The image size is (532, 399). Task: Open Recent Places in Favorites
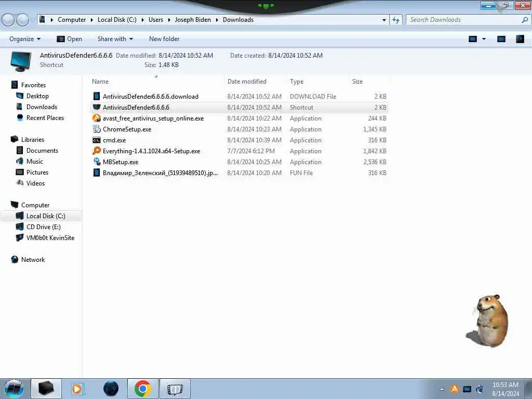(45, 118)
